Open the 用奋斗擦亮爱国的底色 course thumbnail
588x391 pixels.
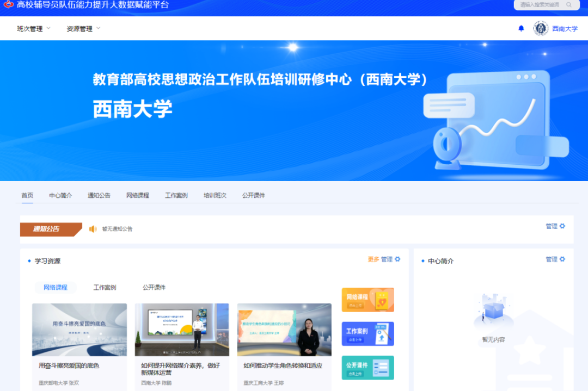79,330
